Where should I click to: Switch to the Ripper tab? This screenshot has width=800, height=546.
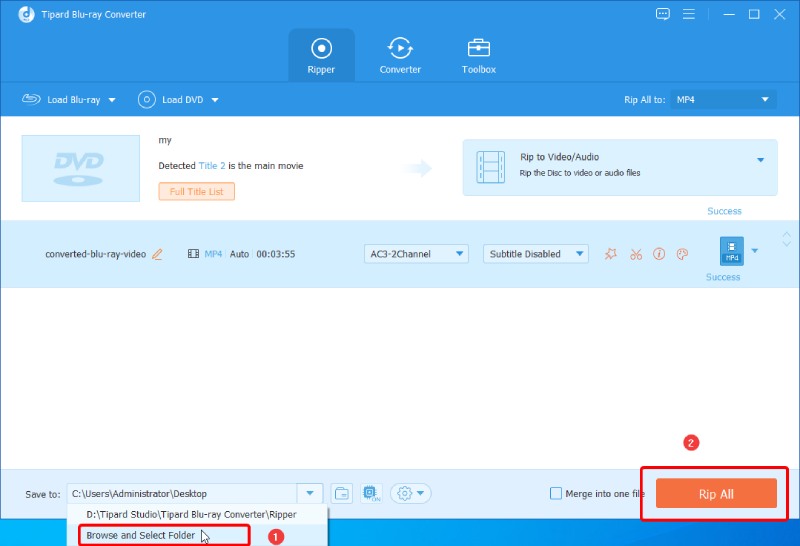pos(321,56)
